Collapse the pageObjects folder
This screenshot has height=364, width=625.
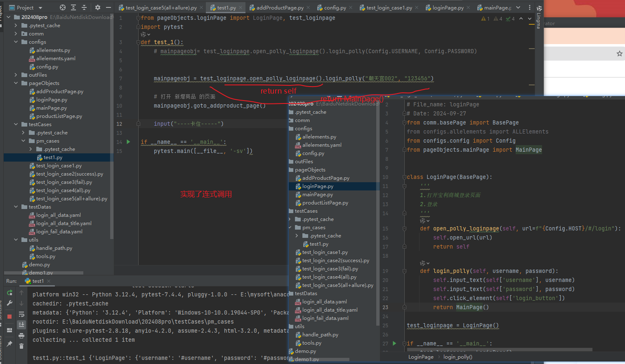point(16,83)
